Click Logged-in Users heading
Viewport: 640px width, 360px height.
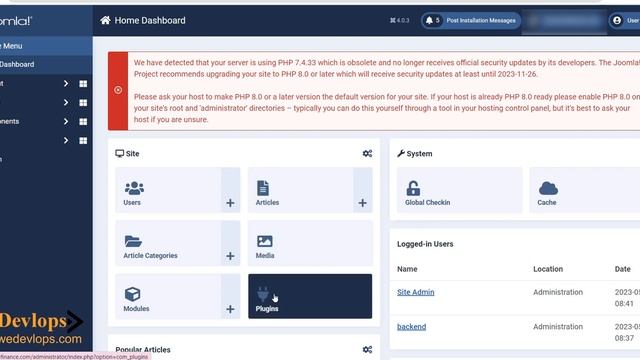425,244
